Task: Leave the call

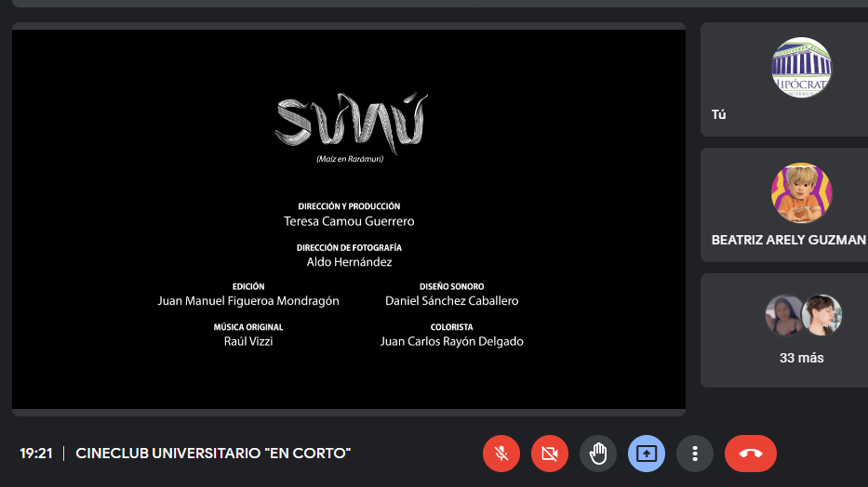Action: click(x=751, y=454)
